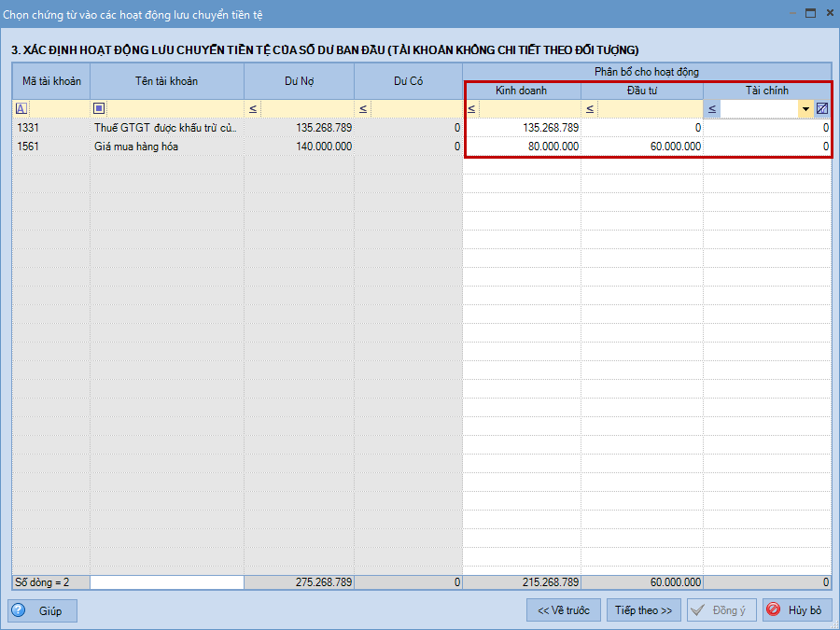Image resolution: width=840 pixels, height=630 pixels.
Task: Cancel with the Hủy bỏ button
Action: coord(796,610)
